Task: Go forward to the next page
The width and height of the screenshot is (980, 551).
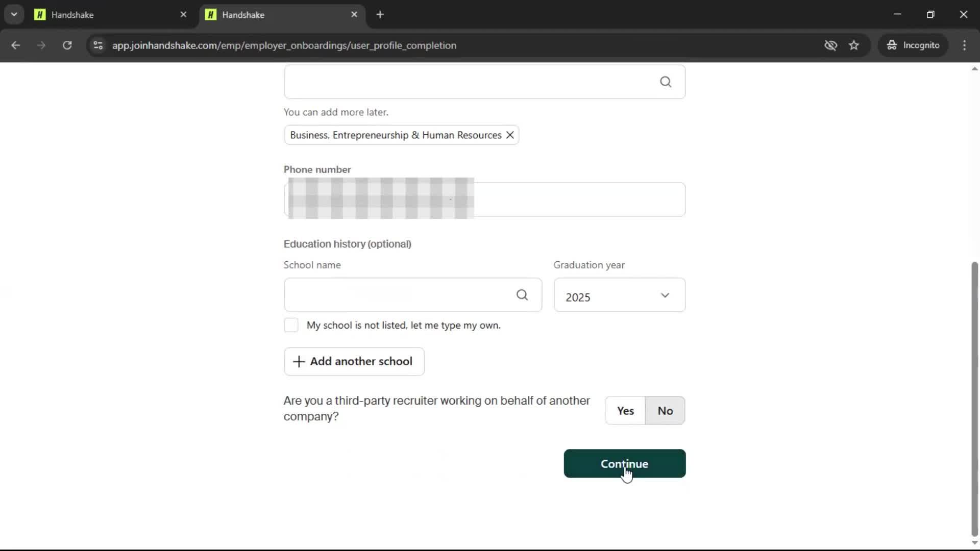Action: point(41,45)
